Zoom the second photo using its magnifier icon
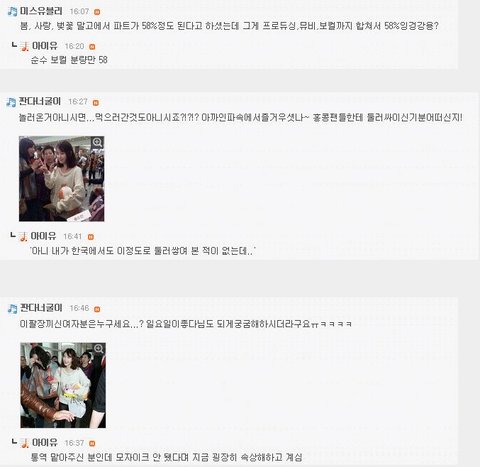The image size is (480, 467). coord(99,349)
